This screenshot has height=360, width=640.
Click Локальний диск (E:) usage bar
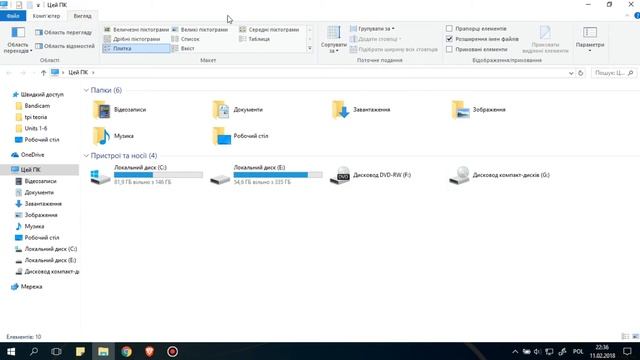(x=278, y=175)
